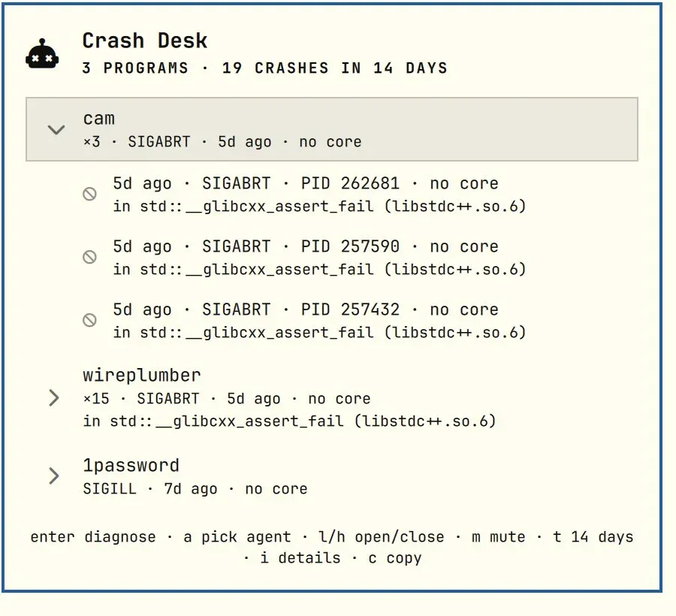676x616 pixels.
Task: Click the Crash Desk robot icon
Action: tap(42, 54)
